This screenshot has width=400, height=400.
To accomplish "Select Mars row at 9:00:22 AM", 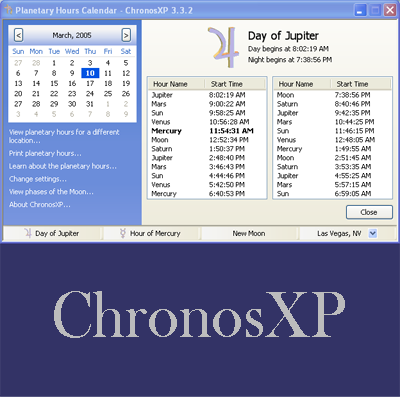I will pos(207,104).
